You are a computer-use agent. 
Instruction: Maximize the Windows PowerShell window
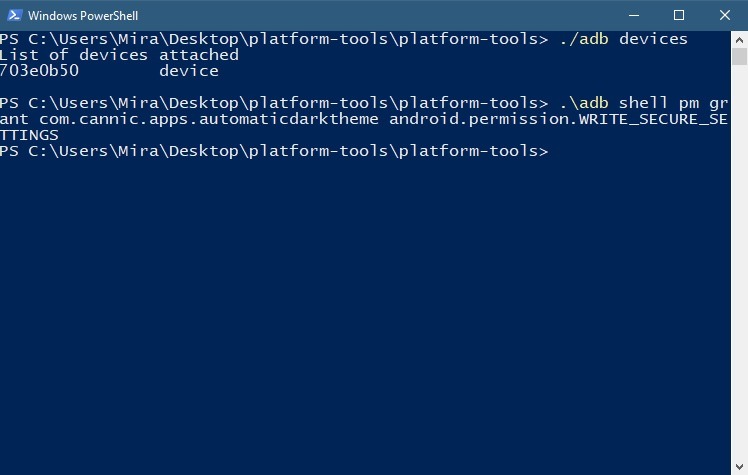click(679, 15)
